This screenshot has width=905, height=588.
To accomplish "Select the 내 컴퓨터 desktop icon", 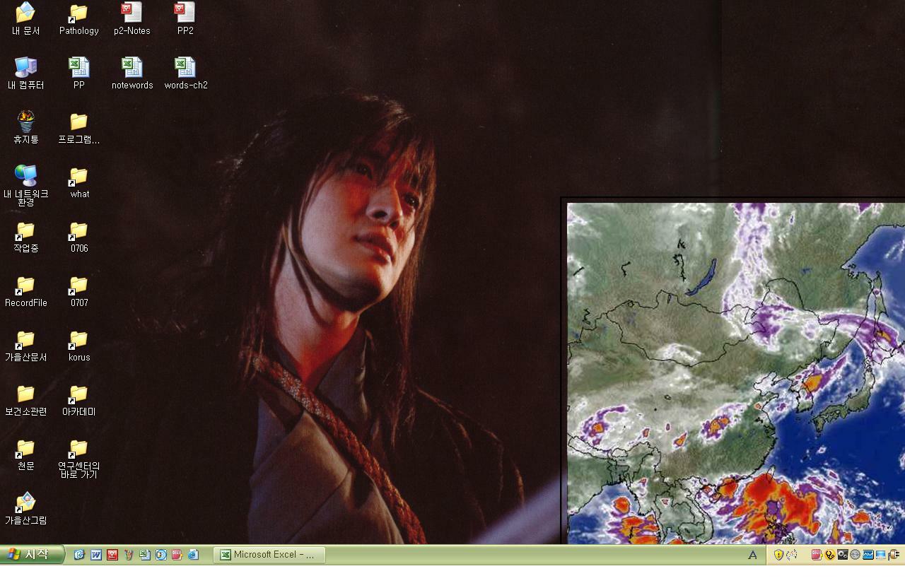I will 25,73.
